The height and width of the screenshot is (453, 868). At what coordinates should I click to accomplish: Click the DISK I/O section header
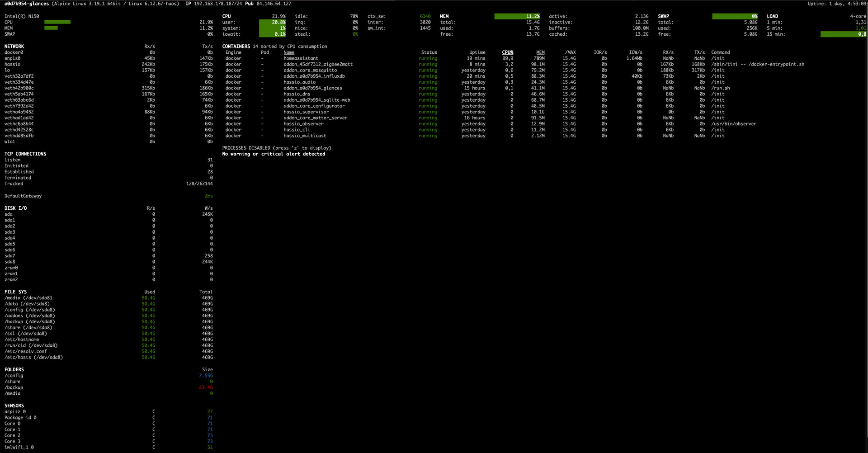tap(15, 208)
